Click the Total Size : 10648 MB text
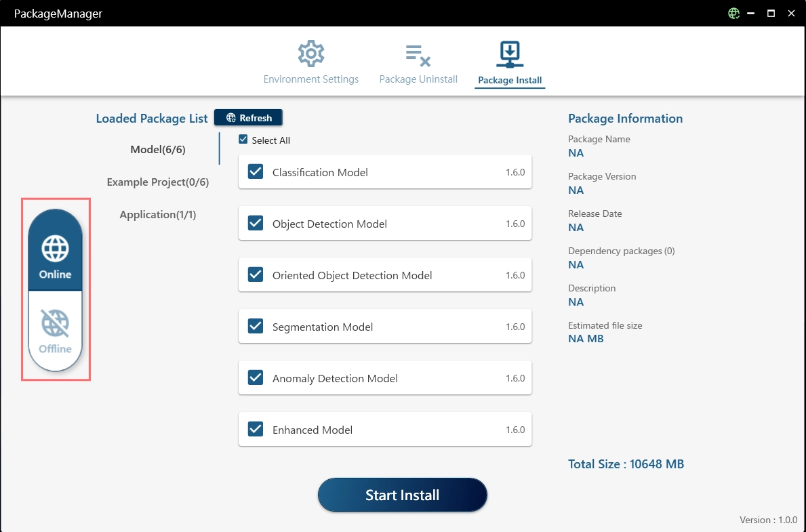The height and width of the screenshot is (532, 806). pos(626,464)
